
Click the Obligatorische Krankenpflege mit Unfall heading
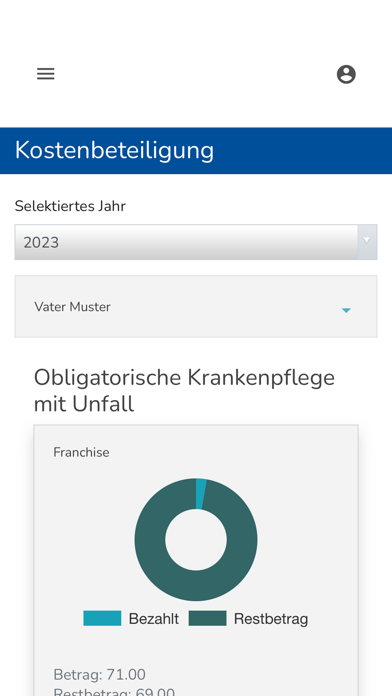tap(184, 391)
